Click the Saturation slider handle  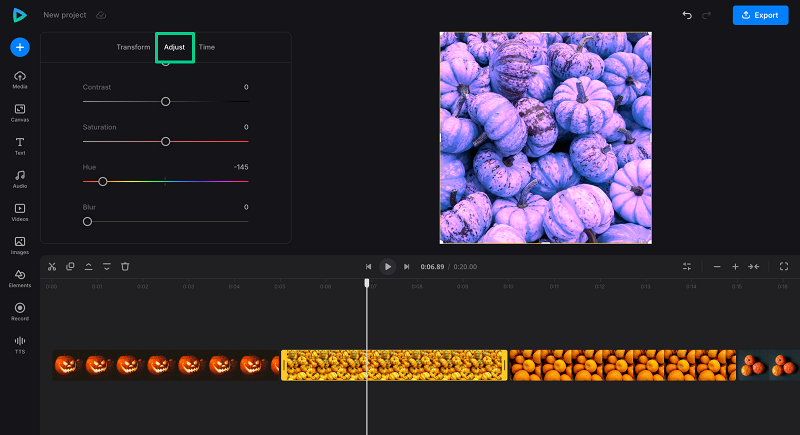(x=165, y=141)
